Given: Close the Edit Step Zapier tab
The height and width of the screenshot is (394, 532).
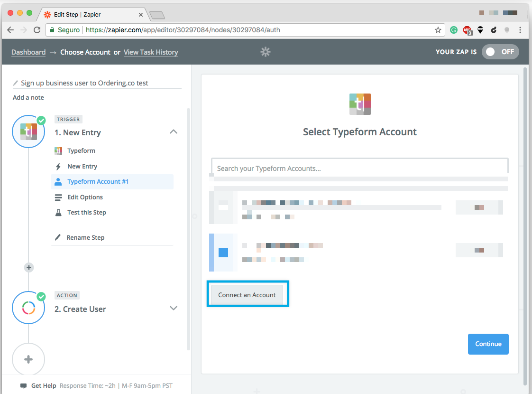Looking at the screenshot, I should [x=140, y=15].
